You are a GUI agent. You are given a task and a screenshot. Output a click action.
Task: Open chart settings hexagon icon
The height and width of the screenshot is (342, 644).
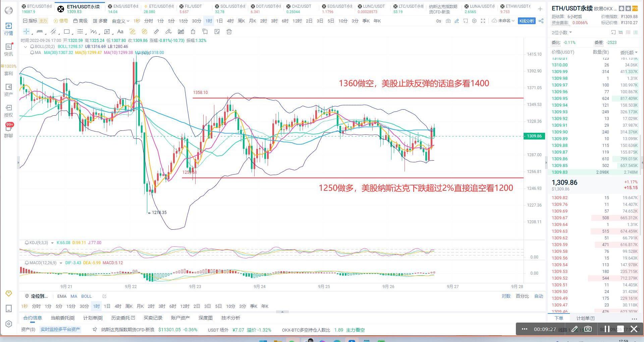(x=474, y=21)
